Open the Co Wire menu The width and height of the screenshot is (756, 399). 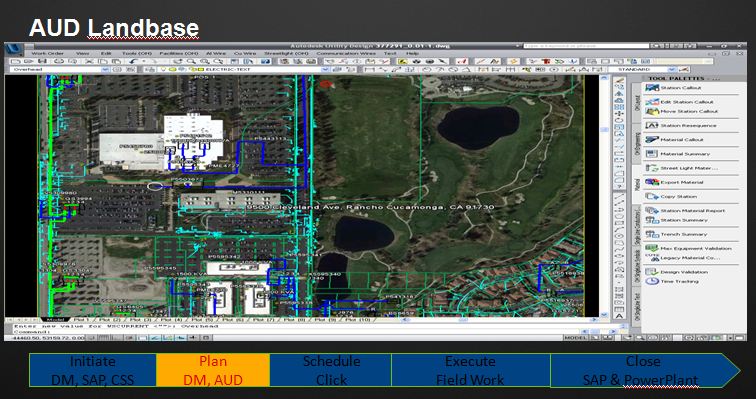(x=244, y=53)
